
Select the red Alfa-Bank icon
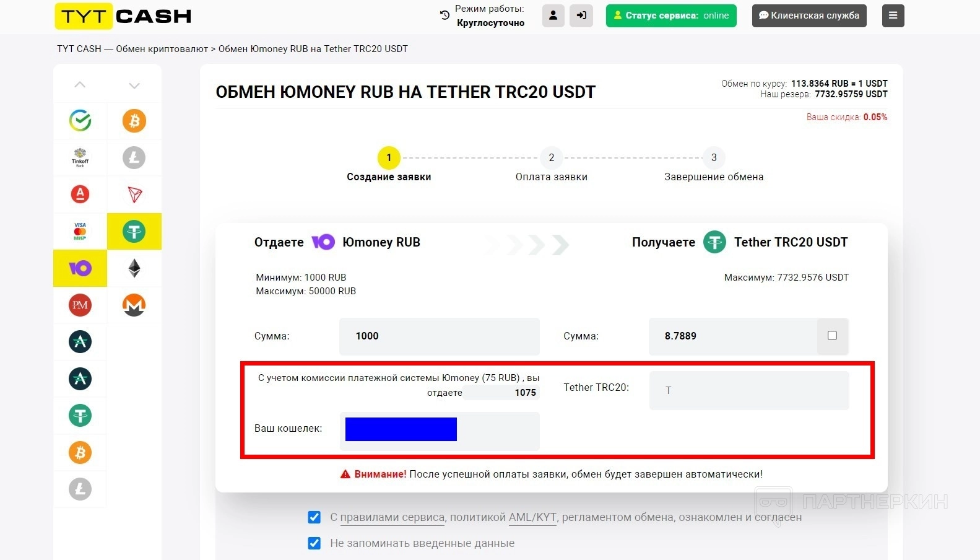point(80,194)
